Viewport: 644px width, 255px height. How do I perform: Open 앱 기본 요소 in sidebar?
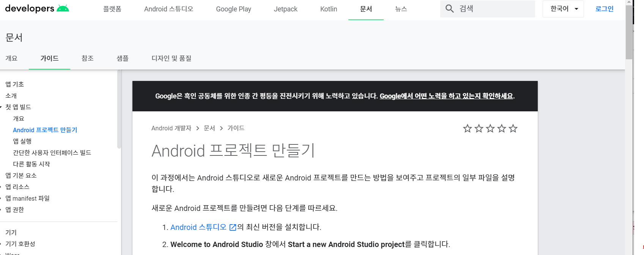tap(21, 176)
